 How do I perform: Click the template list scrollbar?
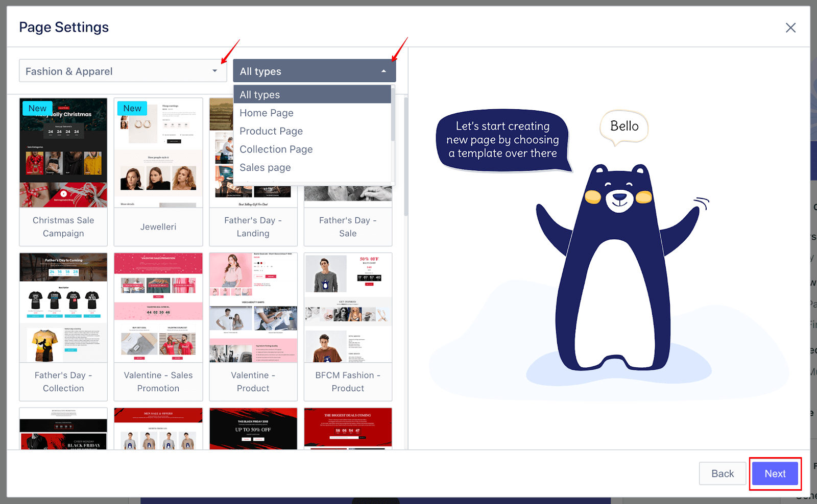405,153
